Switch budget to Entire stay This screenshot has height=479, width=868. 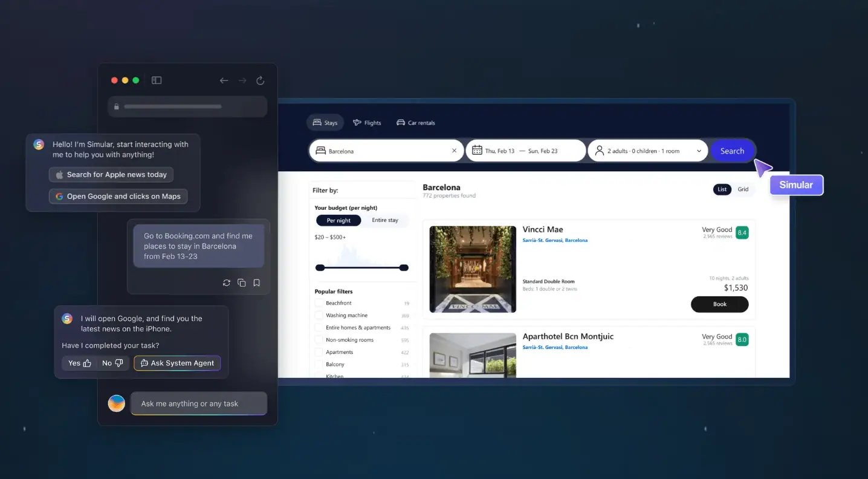point(385,221)
